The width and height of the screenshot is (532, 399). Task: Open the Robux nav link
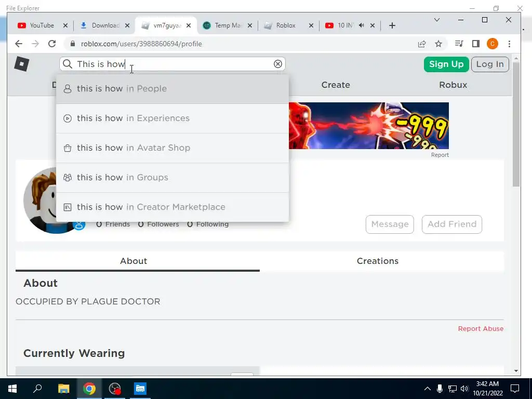pos(453,85)
